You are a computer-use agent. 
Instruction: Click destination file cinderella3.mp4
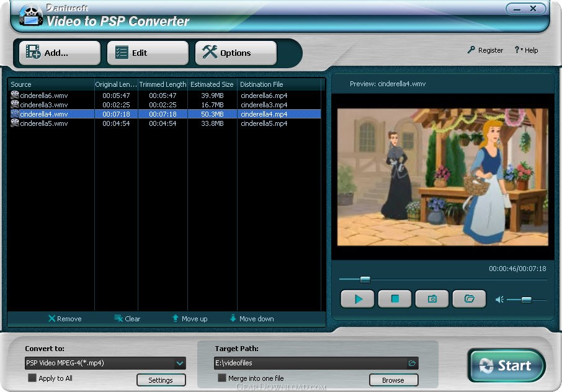tap(264, 105)
